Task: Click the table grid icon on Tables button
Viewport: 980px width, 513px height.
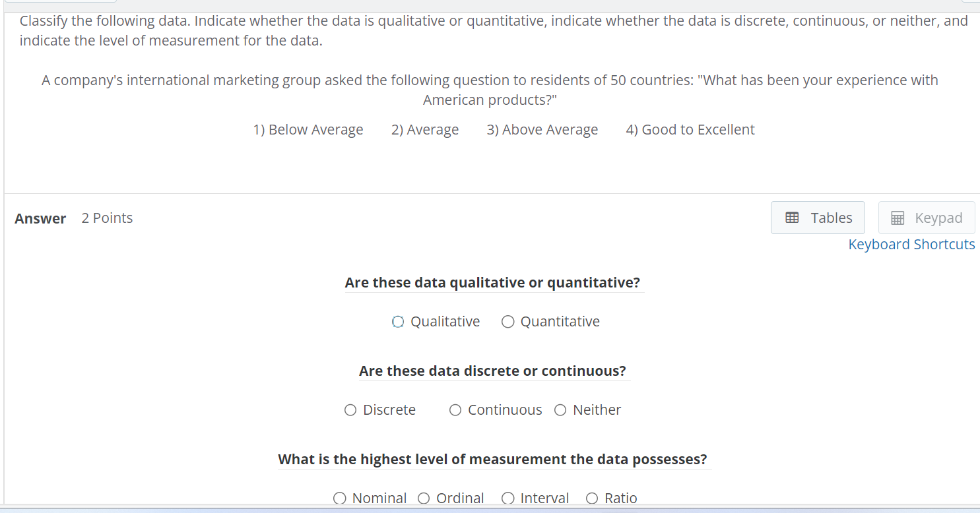Action: tap(792, 218)
